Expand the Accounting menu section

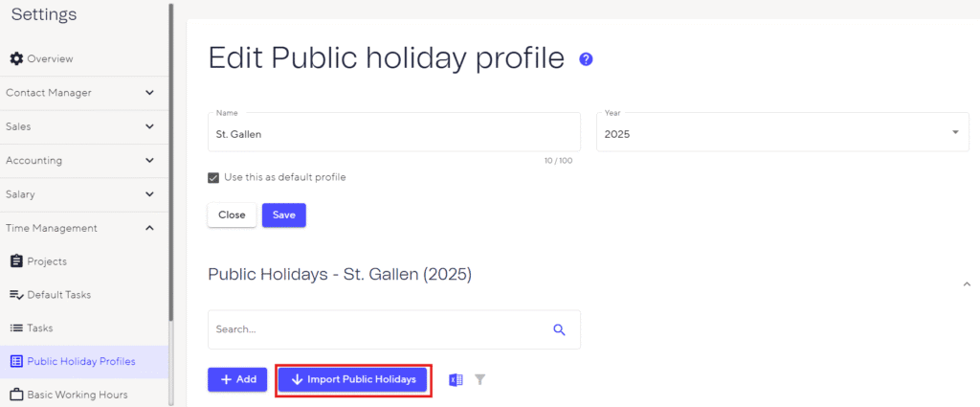point(149,161)
